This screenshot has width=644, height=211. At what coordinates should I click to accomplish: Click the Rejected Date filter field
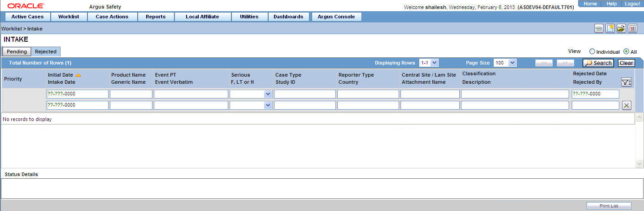[596, 94]
